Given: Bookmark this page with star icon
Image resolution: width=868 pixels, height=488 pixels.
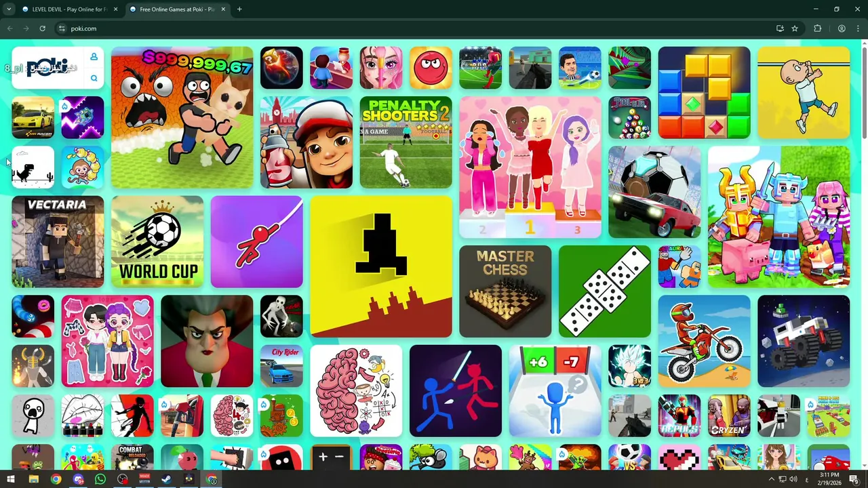Looking at the screenshot, I should point(795,28).
